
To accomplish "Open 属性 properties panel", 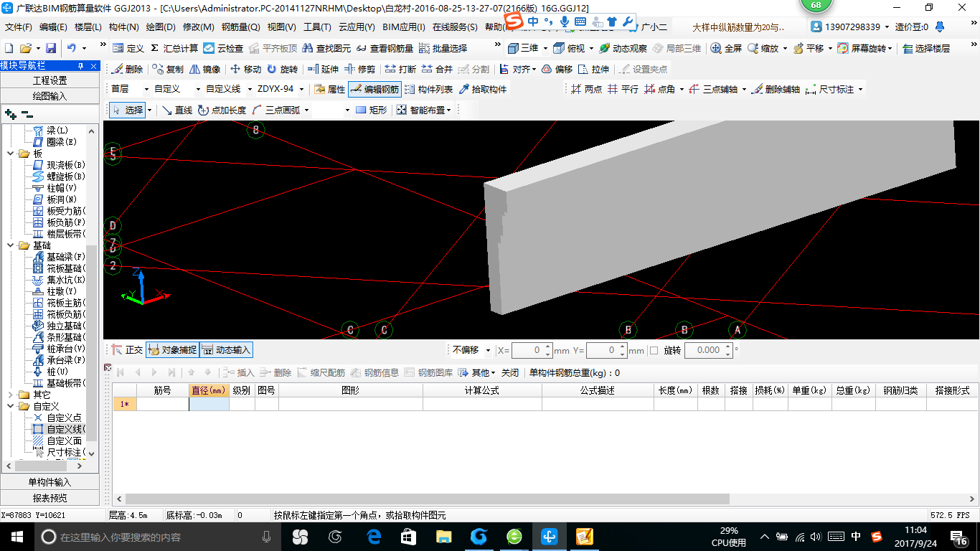I will tap(330, 90).
